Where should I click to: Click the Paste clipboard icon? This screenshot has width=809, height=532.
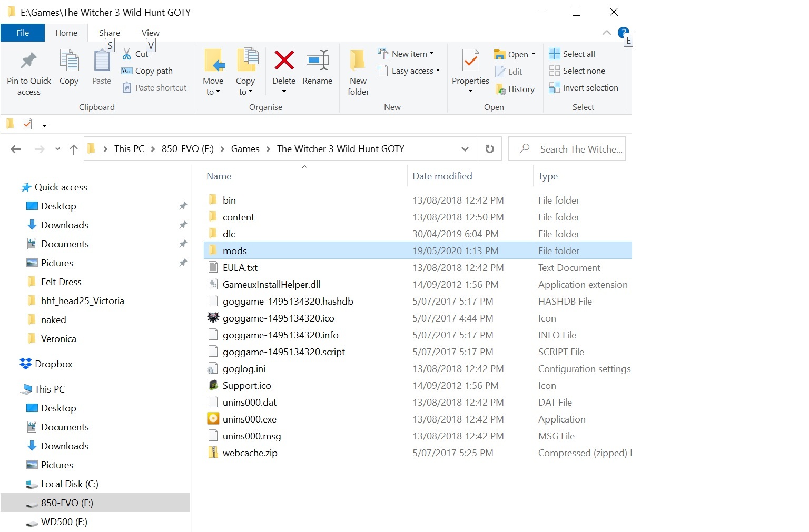pos(102,61)
